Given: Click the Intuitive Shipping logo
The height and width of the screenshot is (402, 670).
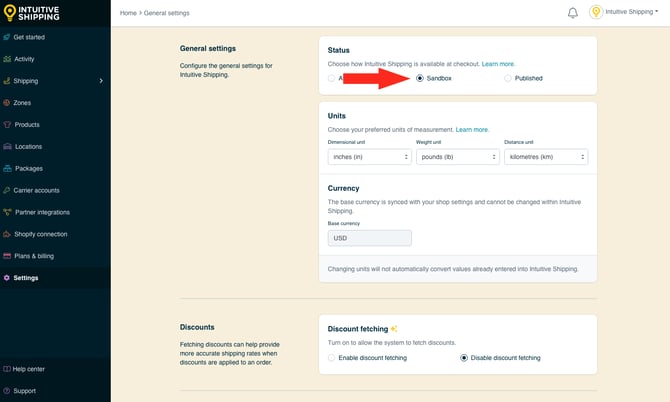Looking at the screenshot, I should [31, 13].
